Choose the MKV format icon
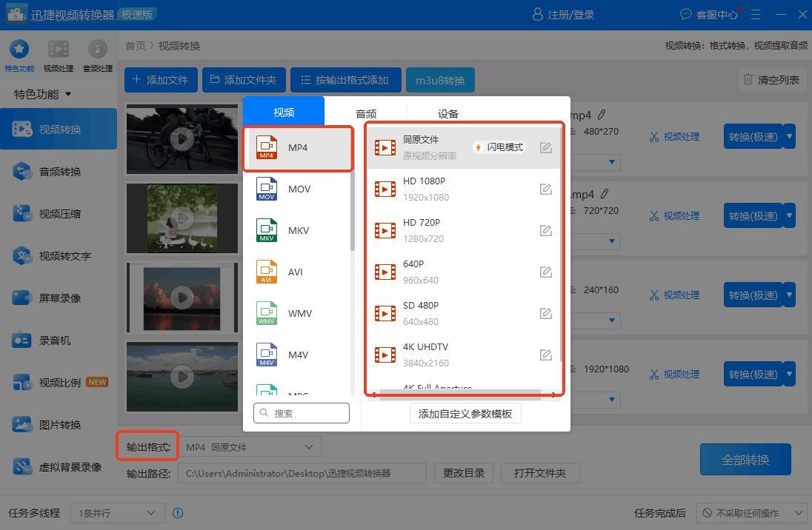Screen dimensions: 812x530 click(x=267, y=231)
